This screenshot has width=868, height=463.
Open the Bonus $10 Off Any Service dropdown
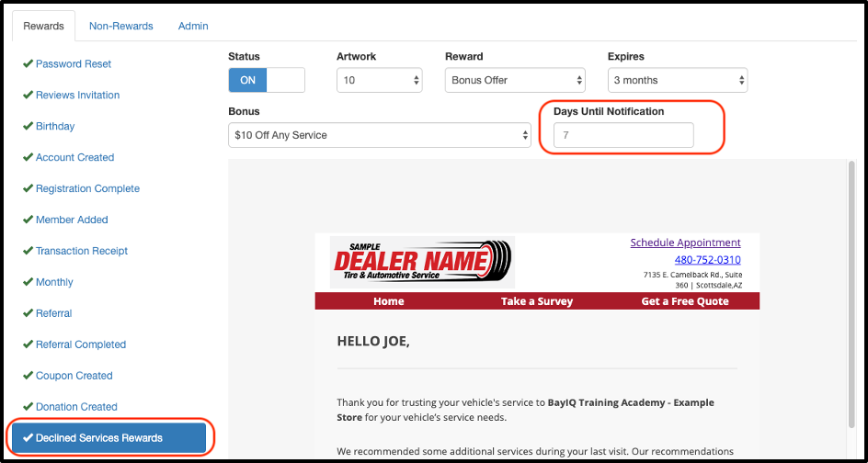379,135
